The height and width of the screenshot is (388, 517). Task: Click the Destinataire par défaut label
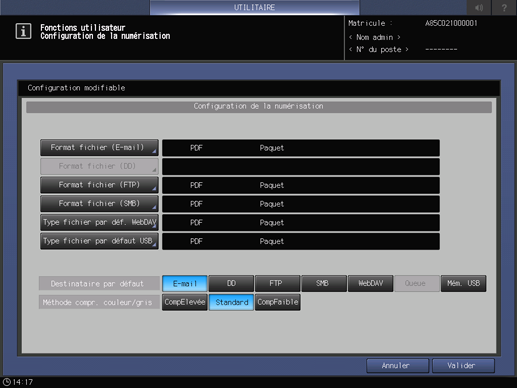[x=99, y=283]
